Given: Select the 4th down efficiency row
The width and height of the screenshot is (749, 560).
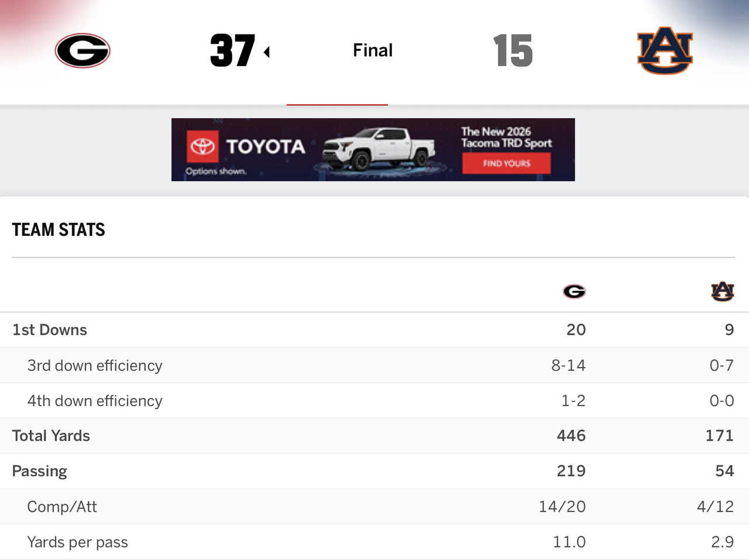Looking at the screenshot, I should [x=374, y=401].
